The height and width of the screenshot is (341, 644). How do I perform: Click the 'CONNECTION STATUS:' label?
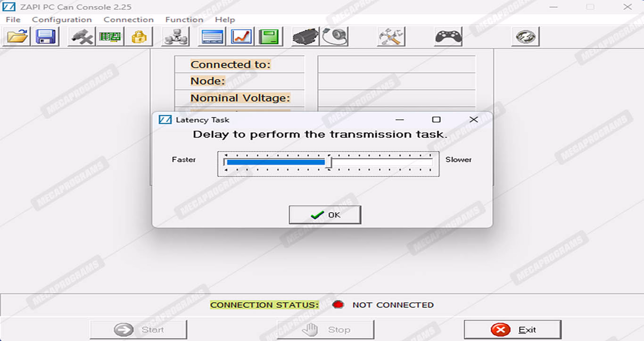(264, 305)
